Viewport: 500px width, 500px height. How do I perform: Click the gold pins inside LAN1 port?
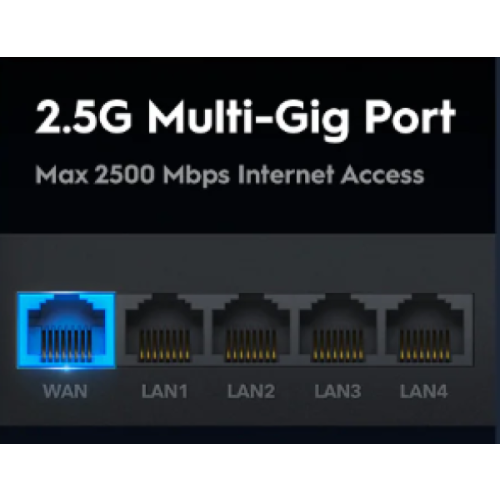[164, 345]
